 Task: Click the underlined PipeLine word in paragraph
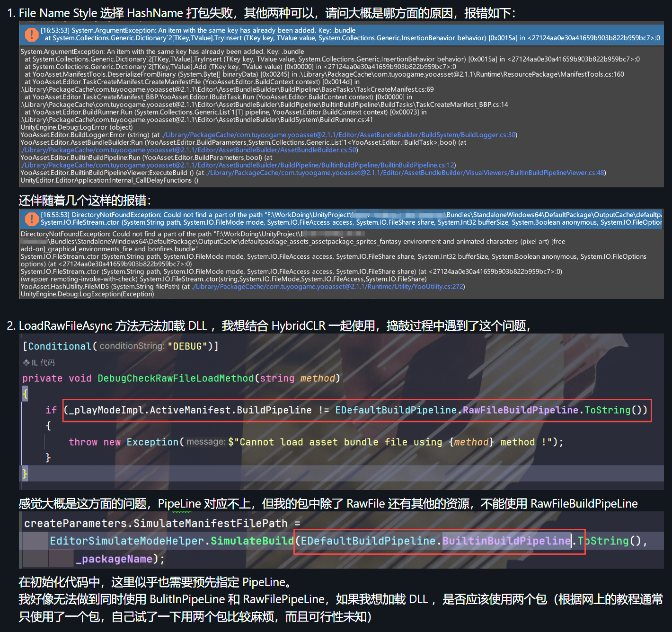click(x=179, y=504)
